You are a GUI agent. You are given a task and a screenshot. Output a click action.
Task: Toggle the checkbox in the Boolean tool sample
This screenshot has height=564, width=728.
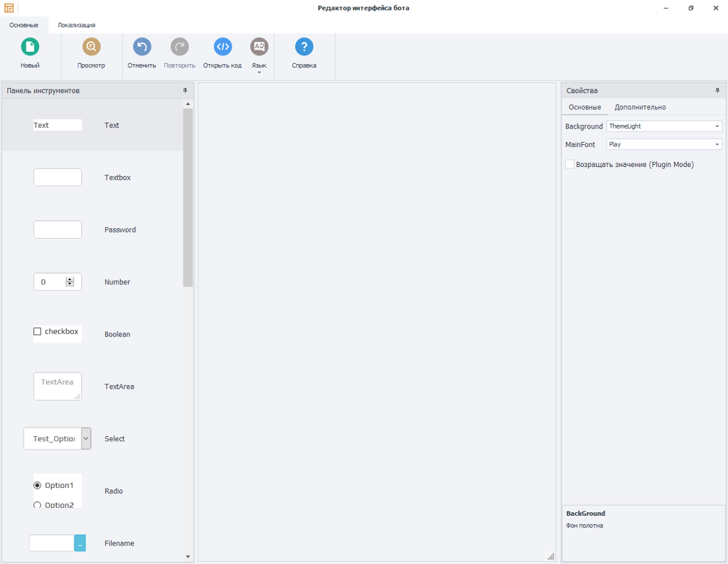36,330
